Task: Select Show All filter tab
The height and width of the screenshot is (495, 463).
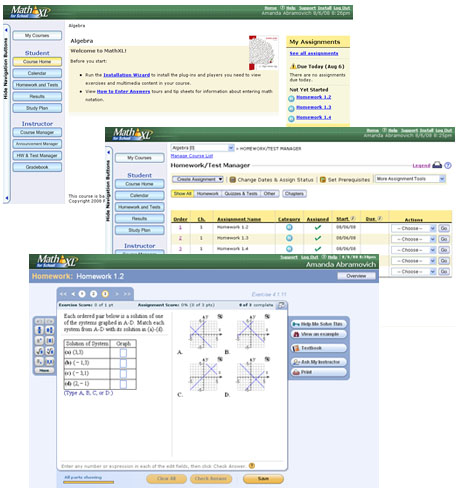Action: pyautogui.click(x=182, y=194)
